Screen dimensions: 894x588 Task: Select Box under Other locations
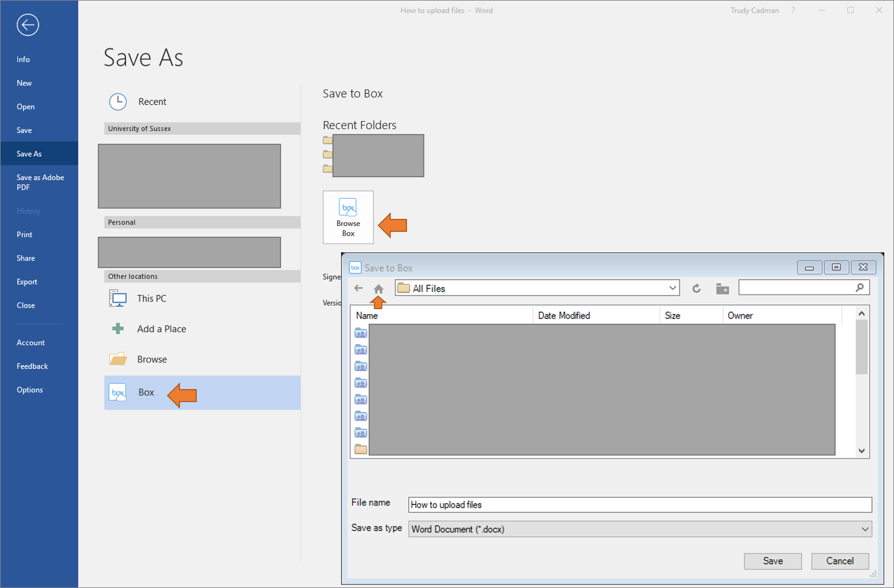202,392
